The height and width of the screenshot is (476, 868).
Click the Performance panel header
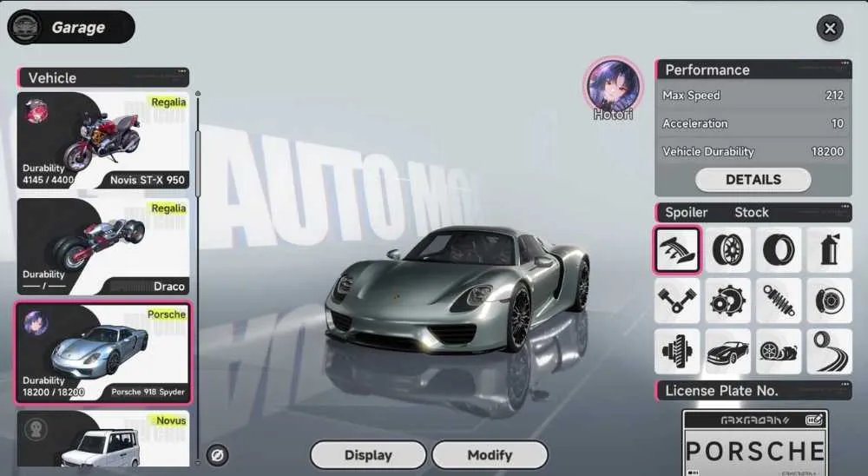coord(753,69)
